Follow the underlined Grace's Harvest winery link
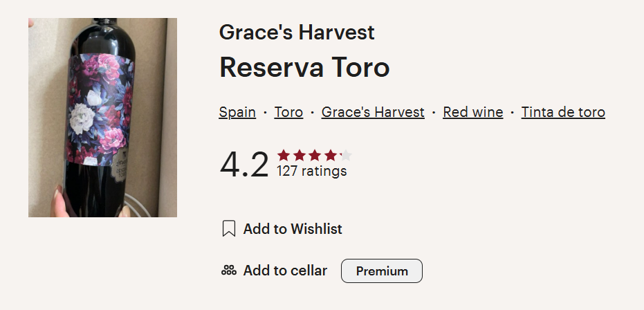Viewport: 644px width, 310px height. (x=373, y=112)
